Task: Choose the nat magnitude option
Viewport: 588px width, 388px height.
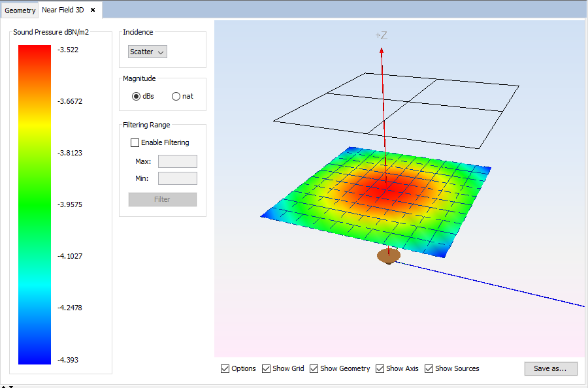Action: [176, 96]
